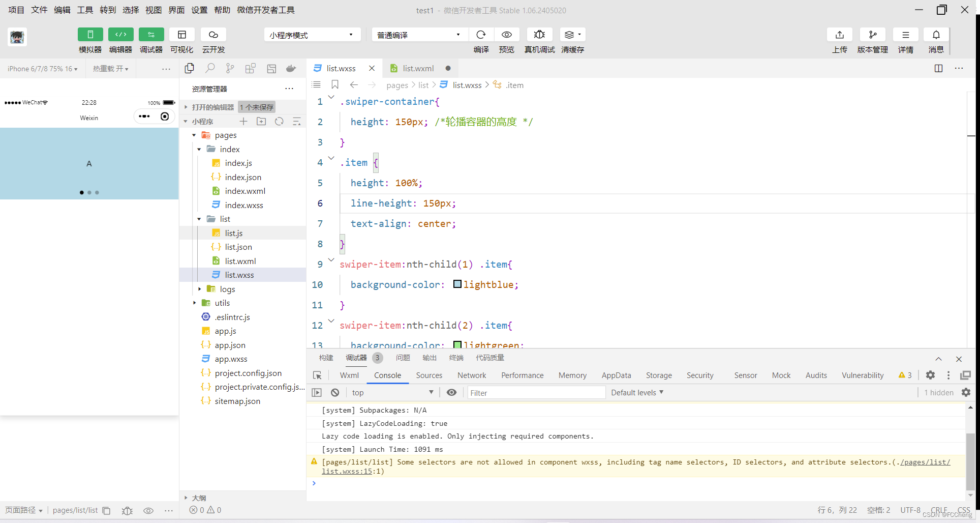The width and height of the screenshot is (980, 523).
Task: Start 真机调试 remote debugging
Action: tap(539, 34)
